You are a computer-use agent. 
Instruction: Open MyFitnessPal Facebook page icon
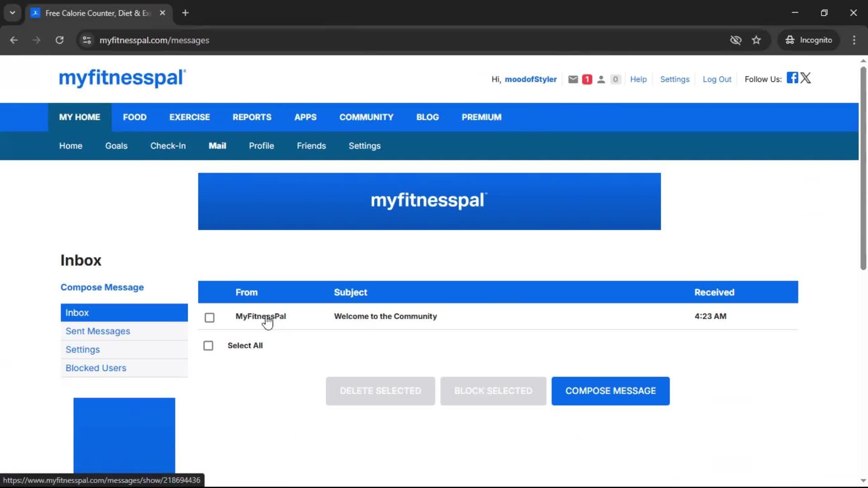click(792, 78)
